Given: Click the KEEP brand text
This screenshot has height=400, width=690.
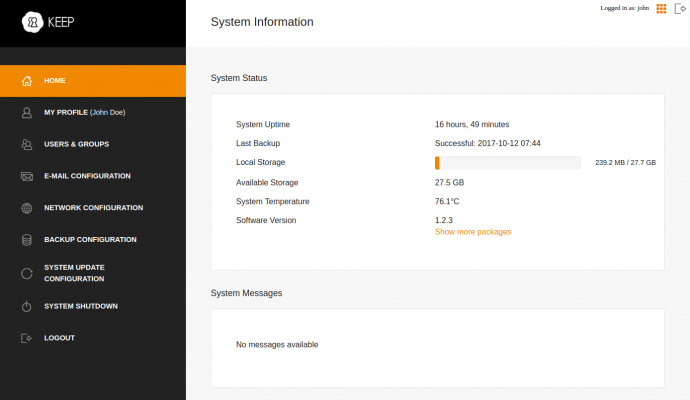Looking at the screenshot, I should (x=61, y=22).
